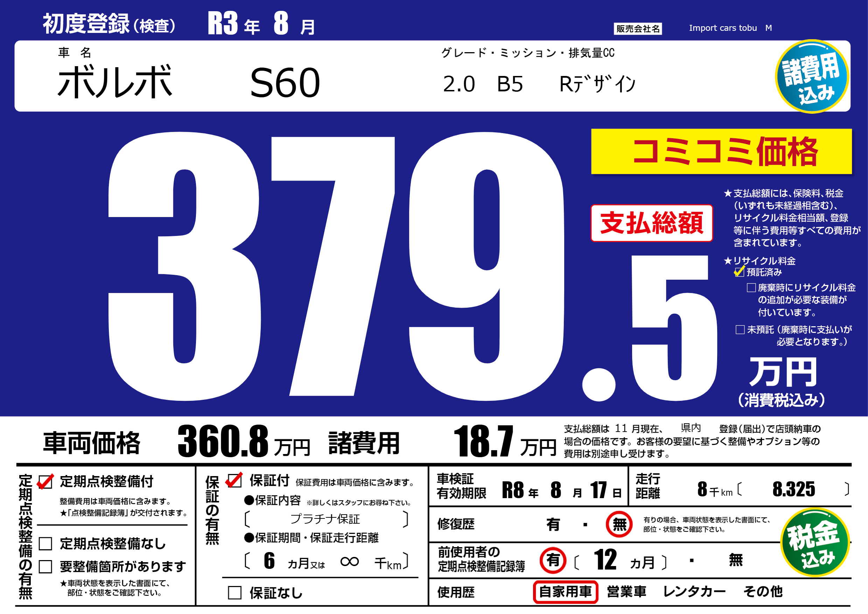
Task: Click the circled 無 for repair history
Action: (x=619, y=524)
